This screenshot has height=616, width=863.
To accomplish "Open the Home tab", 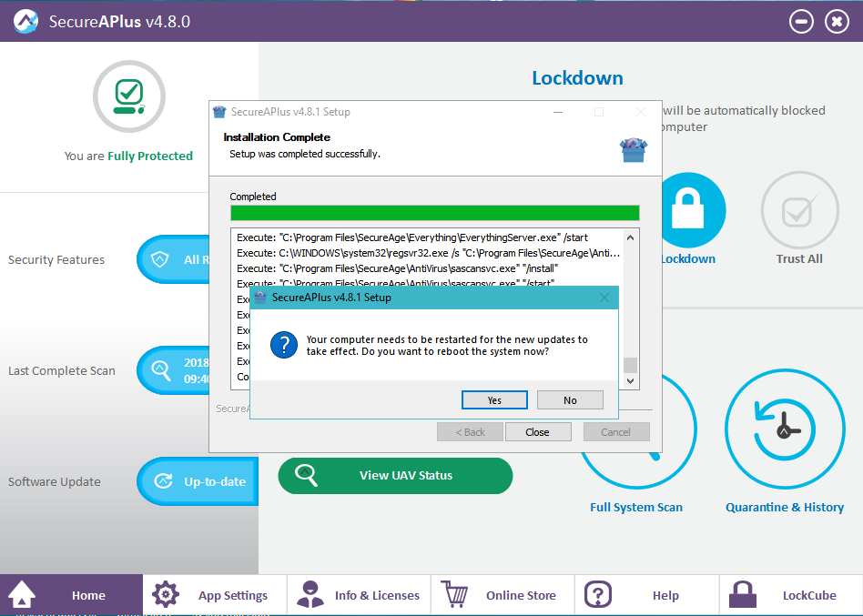I will (72, 595).
